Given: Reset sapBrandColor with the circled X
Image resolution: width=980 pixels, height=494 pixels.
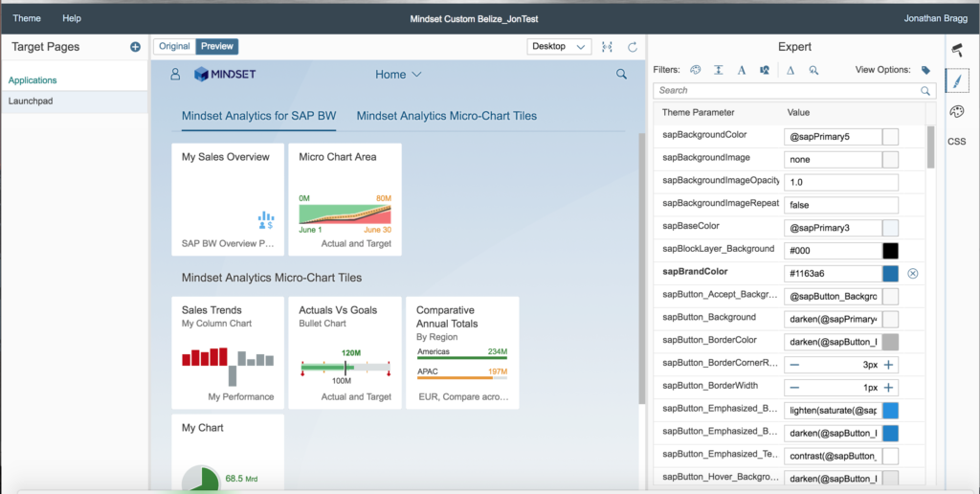Looking at the screenshot, I should tap(913, 273).
